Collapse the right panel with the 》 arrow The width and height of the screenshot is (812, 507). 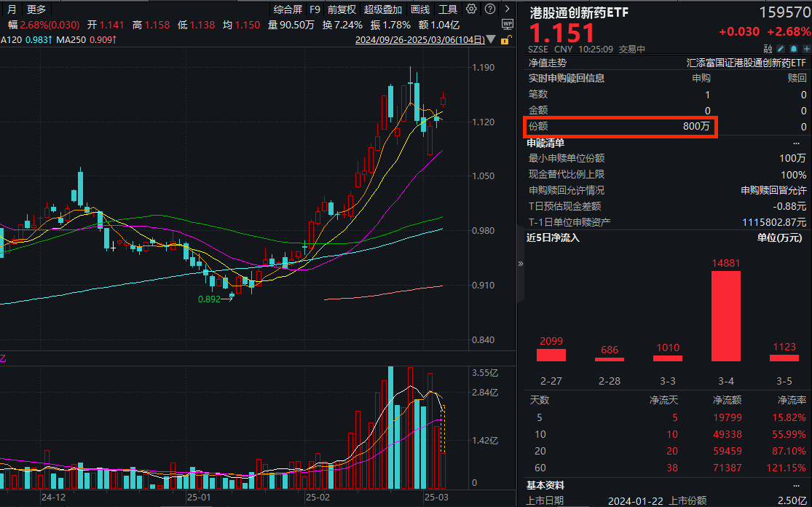[520, 264]
